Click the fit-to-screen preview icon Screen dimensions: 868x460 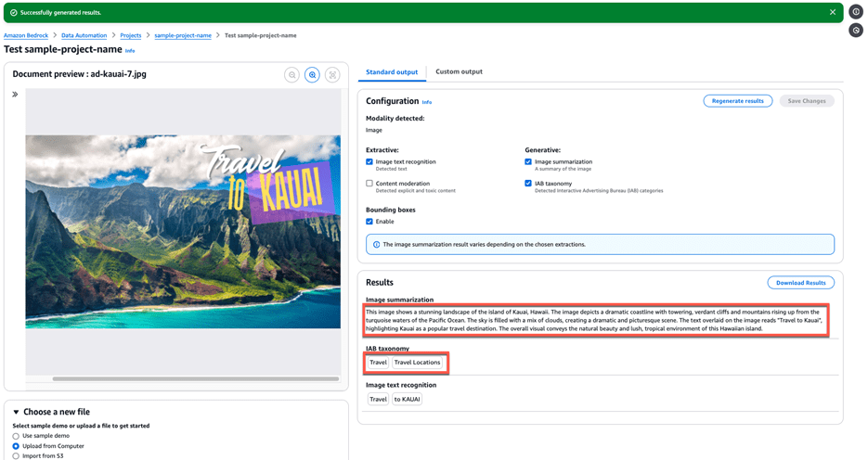click(x=332, y=75)
